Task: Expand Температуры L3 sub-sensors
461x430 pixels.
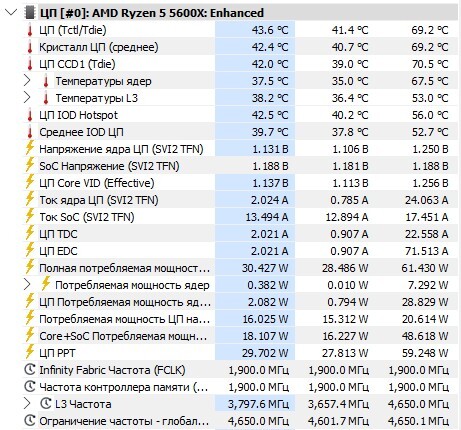Action: coord(27,98)
